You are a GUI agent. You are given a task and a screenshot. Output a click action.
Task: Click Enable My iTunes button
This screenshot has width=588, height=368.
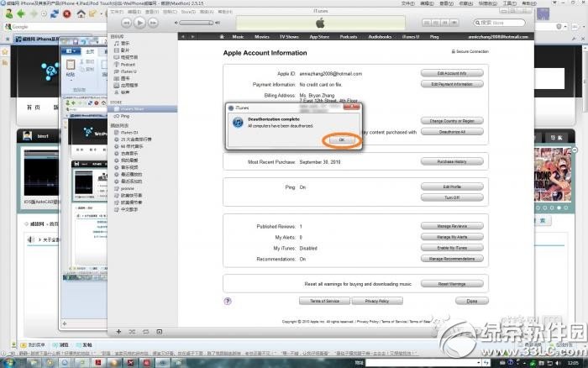point(452,248)
